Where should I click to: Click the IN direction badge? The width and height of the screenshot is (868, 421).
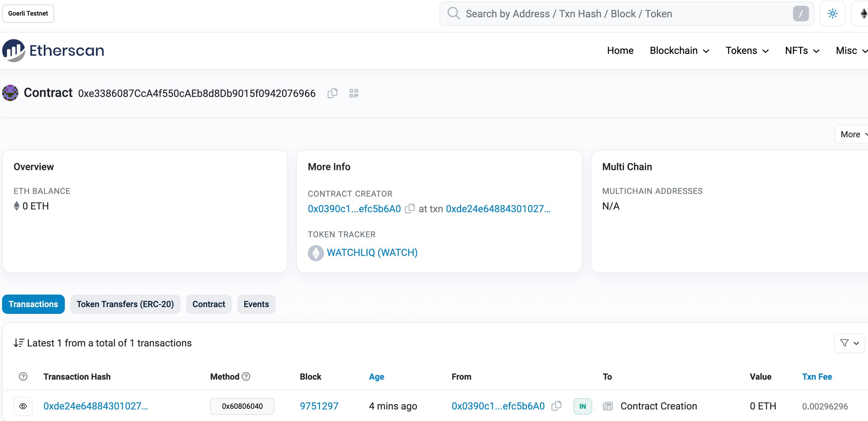click(x=583, y=406)
